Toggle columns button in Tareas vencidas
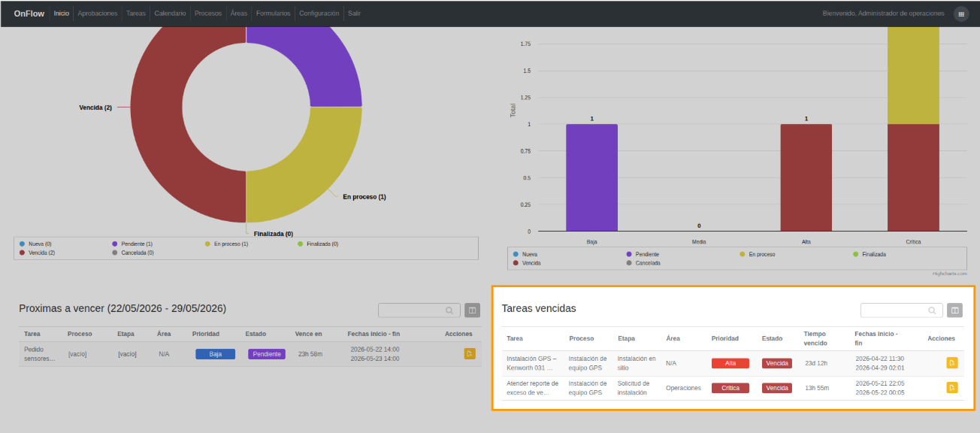Image resolution: width=980 pixels, height=433 pixels. pyautogui.click(x=954, y=310)
